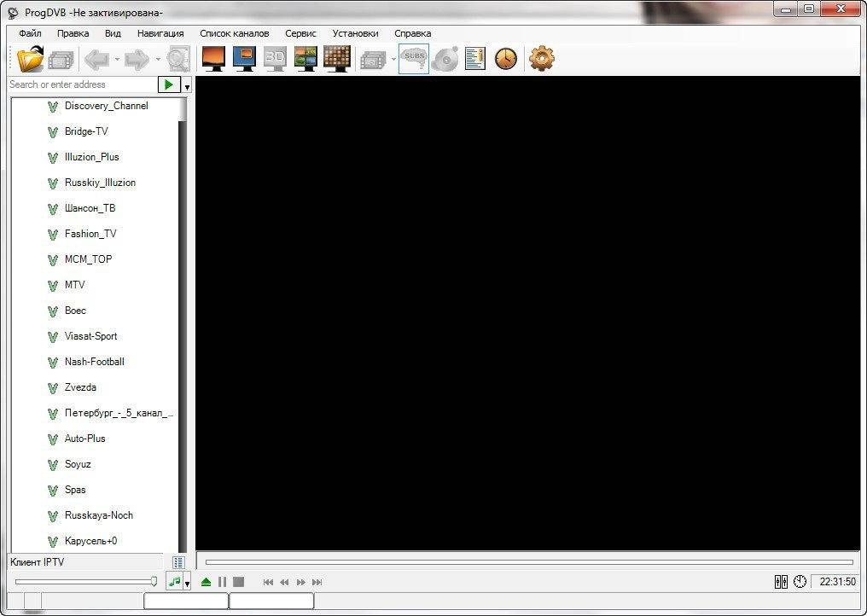Viewport: 867px width, 616px height.
Task: Click the playback seek bar
Action: (x=529, y=562)
